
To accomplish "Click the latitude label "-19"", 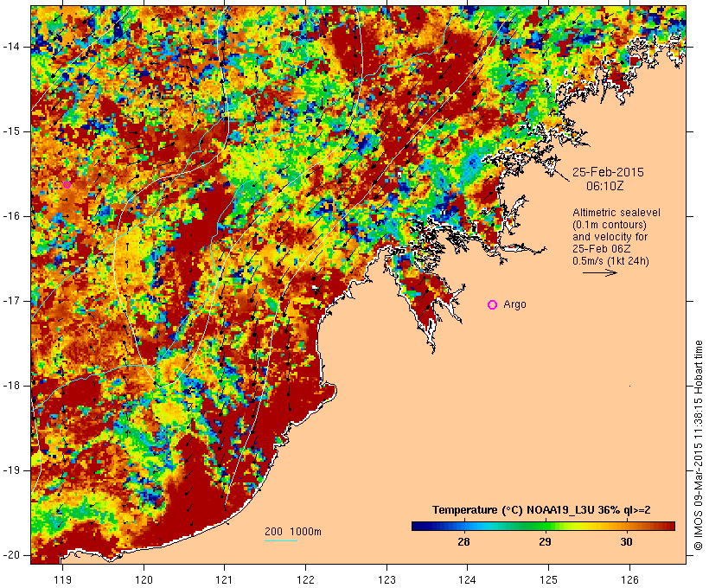I will (x=11, y=470).
